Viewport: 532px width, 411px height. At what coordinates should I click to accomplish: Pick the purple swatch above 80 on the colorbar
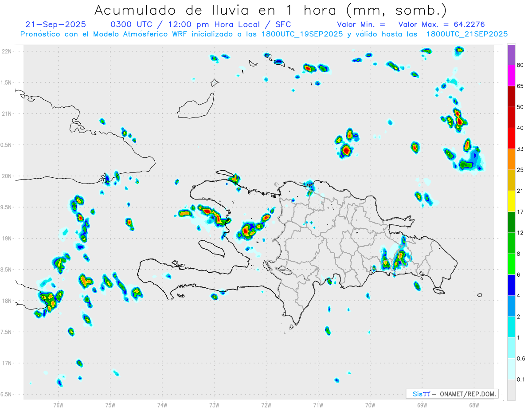(x=511, y=55)
